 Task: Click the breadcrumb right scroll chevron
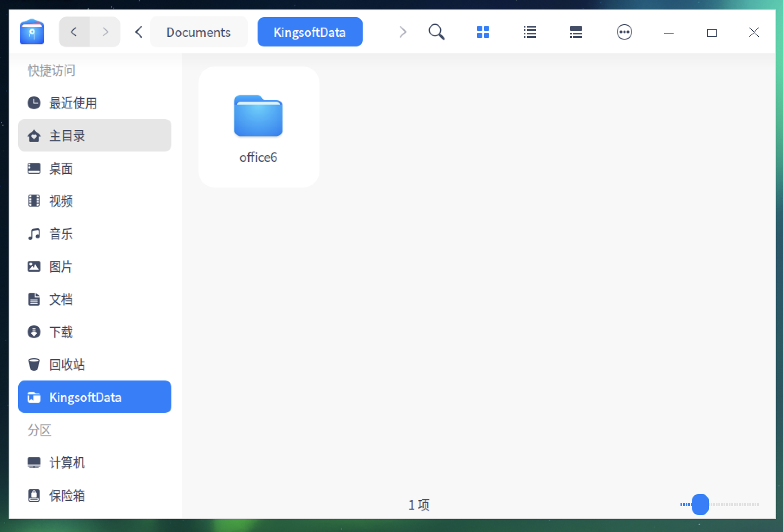click(x=403, y=32)
